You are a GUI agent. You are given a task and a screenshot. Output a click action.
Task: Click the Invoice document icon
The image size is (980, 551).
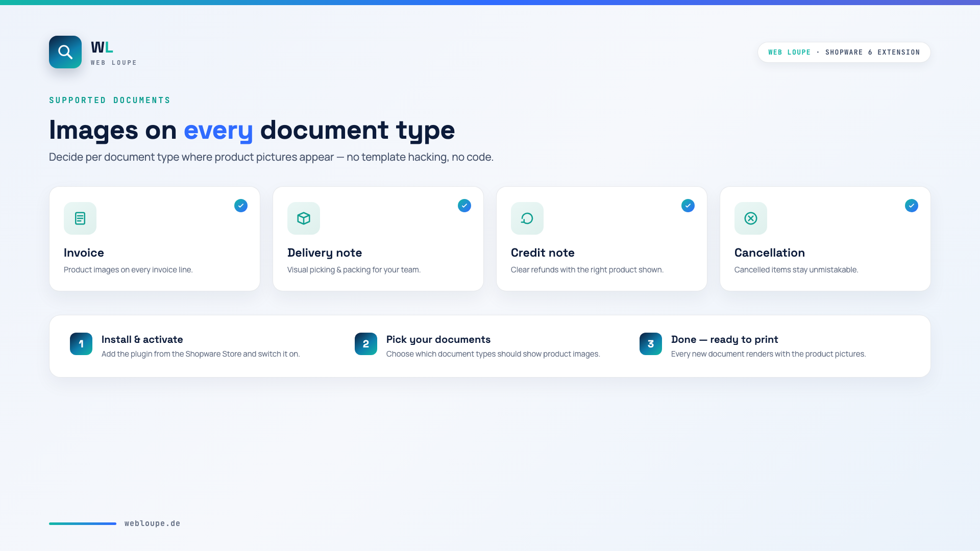80,218
